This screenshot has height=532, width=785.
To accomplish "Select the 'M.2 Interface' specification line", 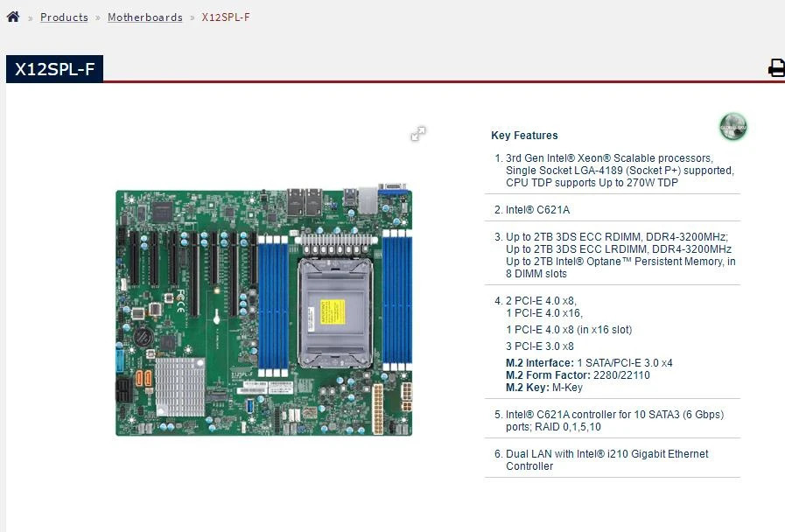I will click(589, 363).
